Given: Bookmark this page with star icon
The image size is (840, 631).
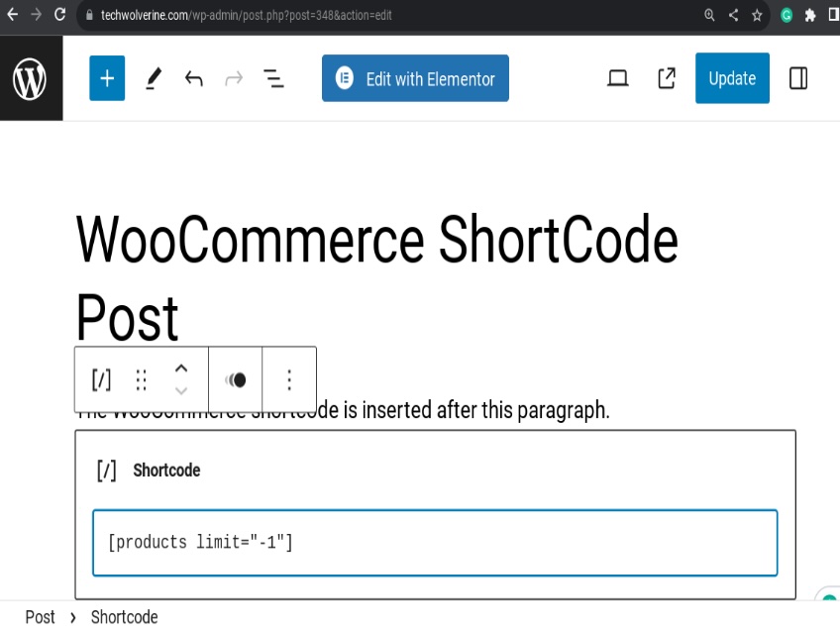Looking at the screenshot, I should pos(757,15).
